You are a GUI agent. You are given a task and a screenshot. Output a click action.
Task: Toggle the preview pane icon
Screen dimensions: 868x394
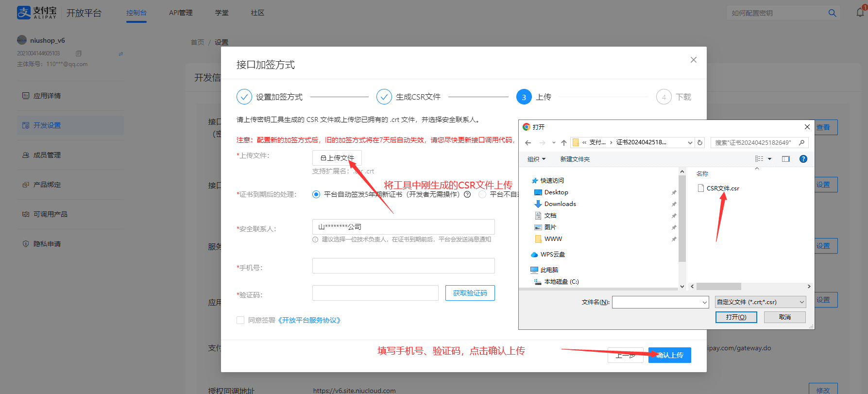pos(785,159)
